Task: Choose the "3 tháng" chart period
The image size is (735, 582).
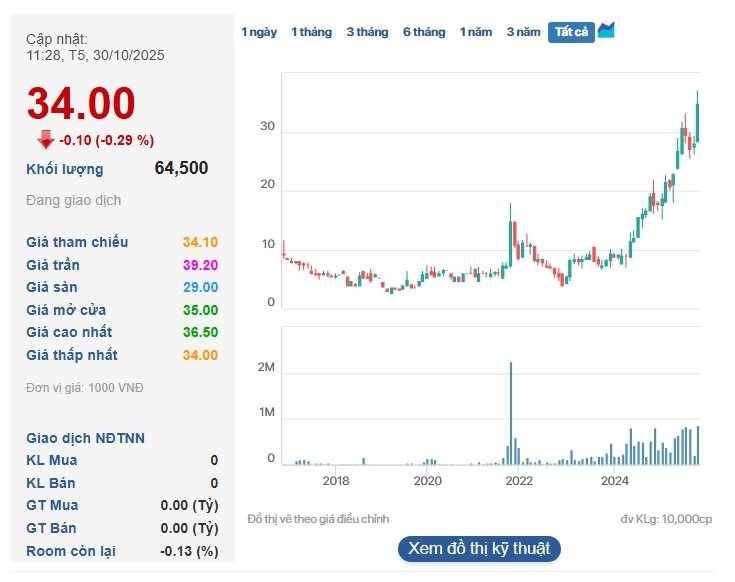Action: tap(367, 32)
